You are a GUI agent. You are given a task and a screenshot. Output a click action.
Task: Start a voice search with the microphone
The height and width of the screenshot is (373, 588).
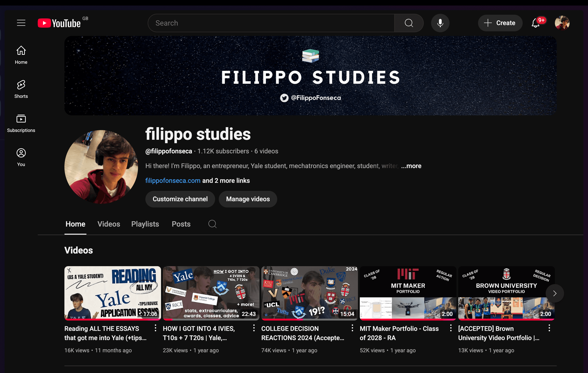point(440,23)
